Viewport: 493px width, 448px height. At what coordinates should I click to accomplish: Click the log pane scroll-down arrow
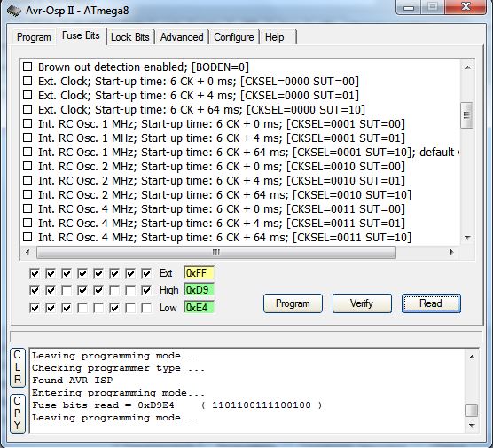[x=472, y=425]
